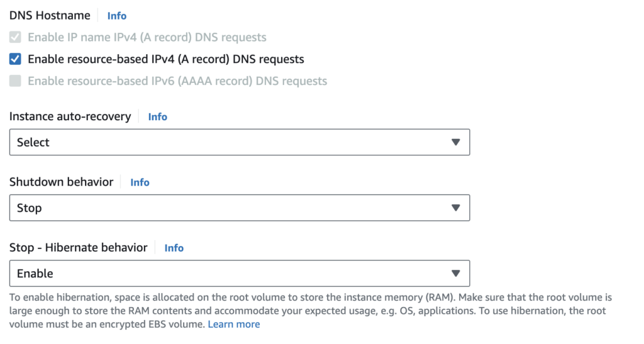Toggle Enable resource-based IPv4 (A record) checkbox

pos(16,59)
